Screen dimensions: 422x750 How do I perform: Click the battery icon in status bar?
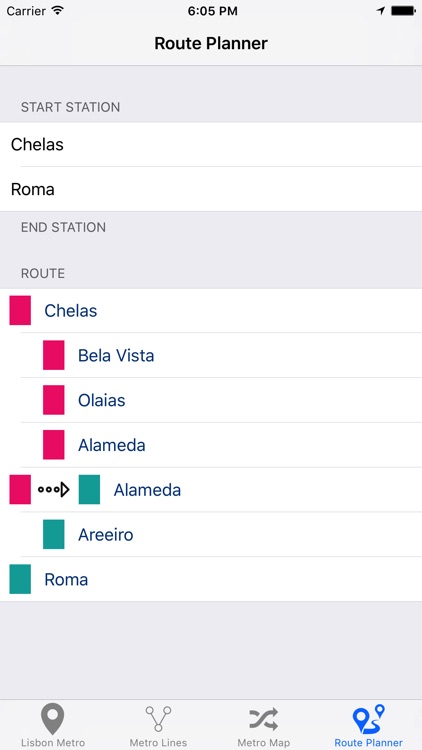click(x=403, y=11)
